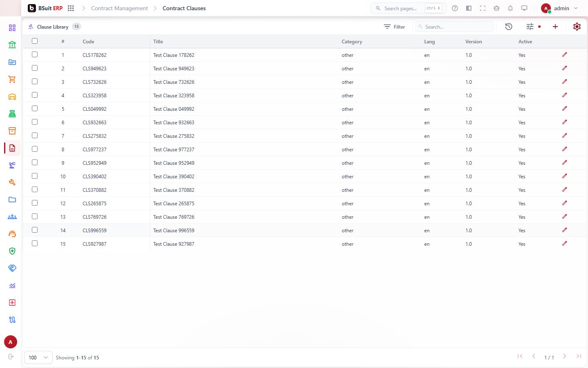
Task: Open the user avatar in sidebar bottom
Action: tap(11, 342)
